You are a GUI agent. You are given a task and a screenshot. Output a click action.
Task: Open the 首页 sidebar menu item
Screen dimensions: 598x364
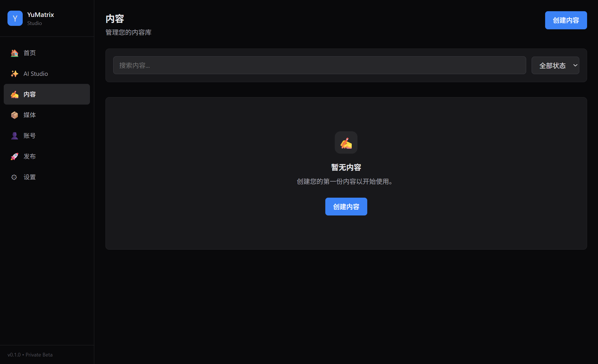(x=47, y=53)
